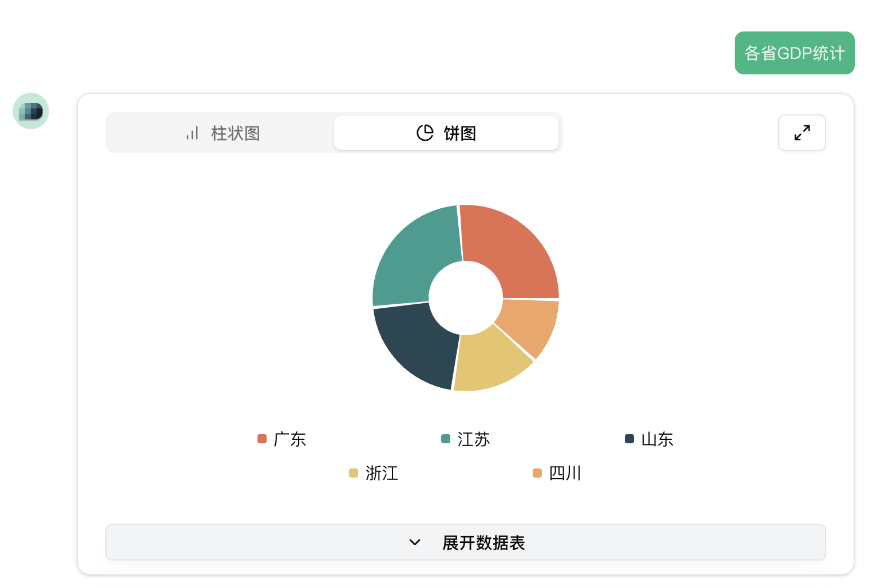This screenshot has width=872, height=588.
Task: Click the fullscreen expand arrows icon
Action: click(x=802, y=133)
